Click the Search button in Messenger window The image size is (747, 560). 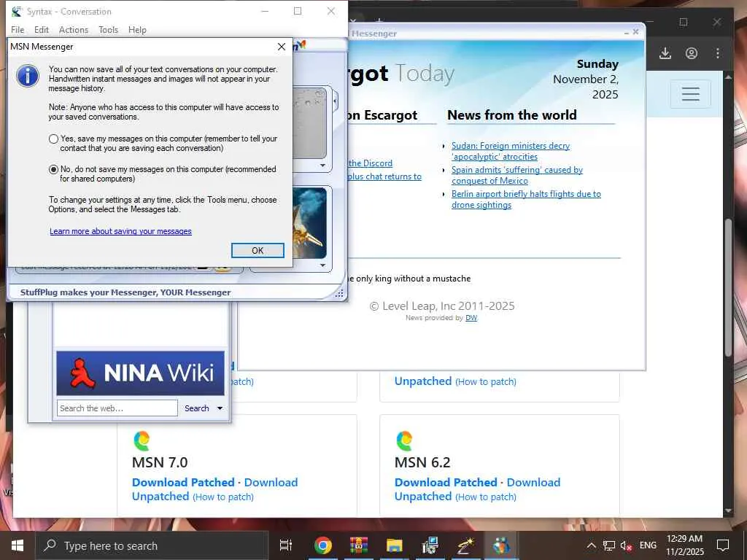click(x=197, y=408)
